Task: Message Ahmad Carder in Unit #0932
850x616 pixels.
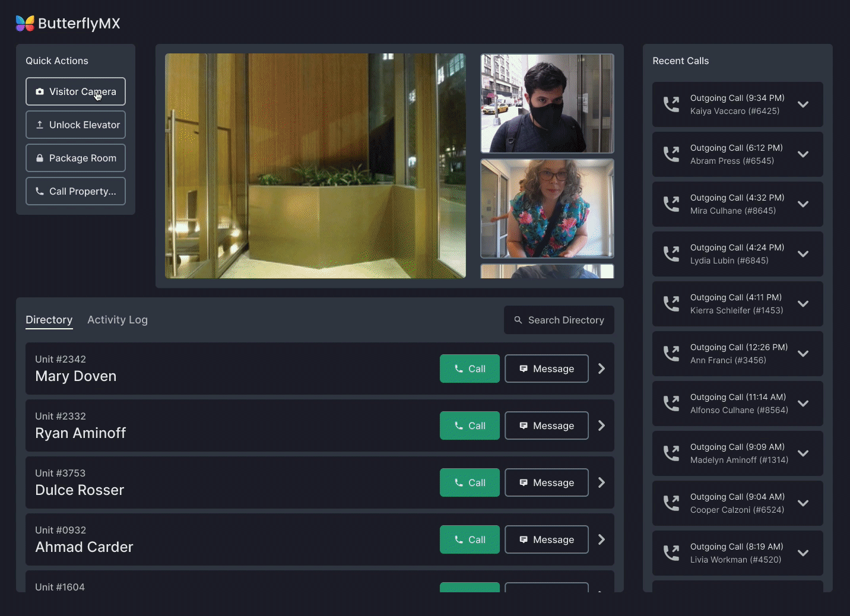Action: point(546,539)
